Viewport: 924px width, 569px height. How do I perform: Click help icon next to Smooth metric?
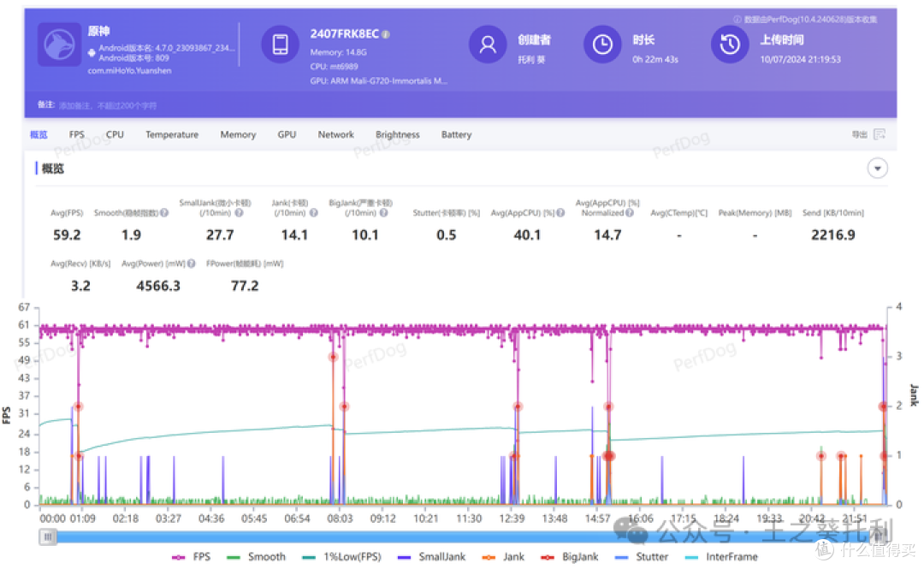coord(164,213)
